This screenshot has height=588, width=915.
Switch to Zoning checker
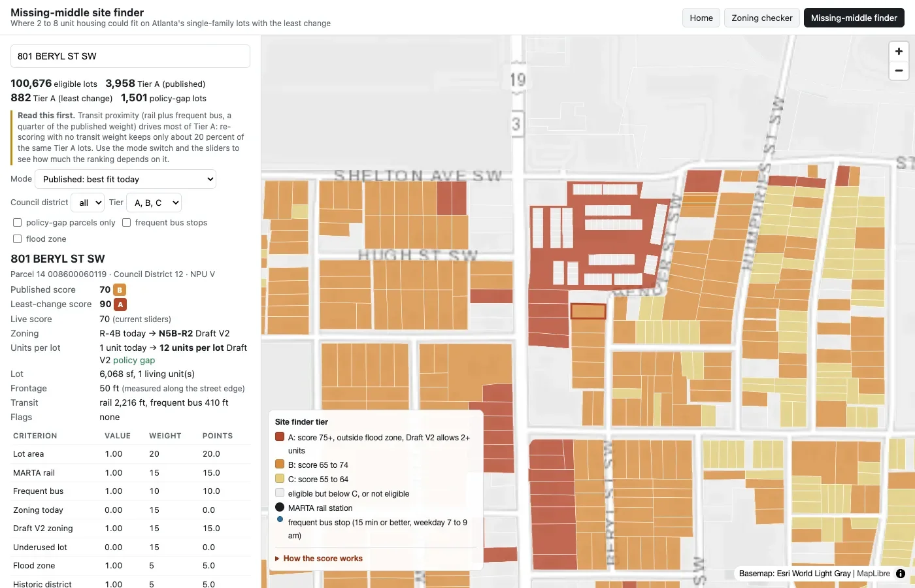(762, 18)
